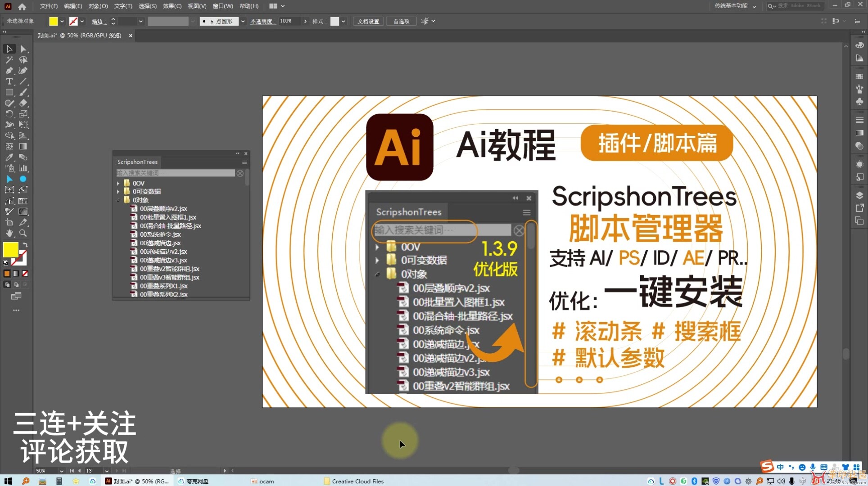Go to next artboard button
Screen dimensions: 868x486
click(116, 471)
